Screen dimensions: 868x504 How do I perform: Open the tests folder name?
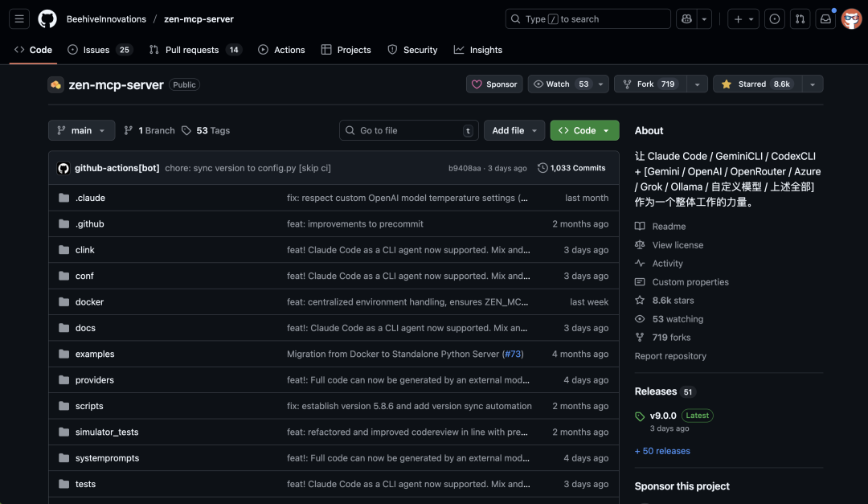pyautogui.click(x=85, y=484)
